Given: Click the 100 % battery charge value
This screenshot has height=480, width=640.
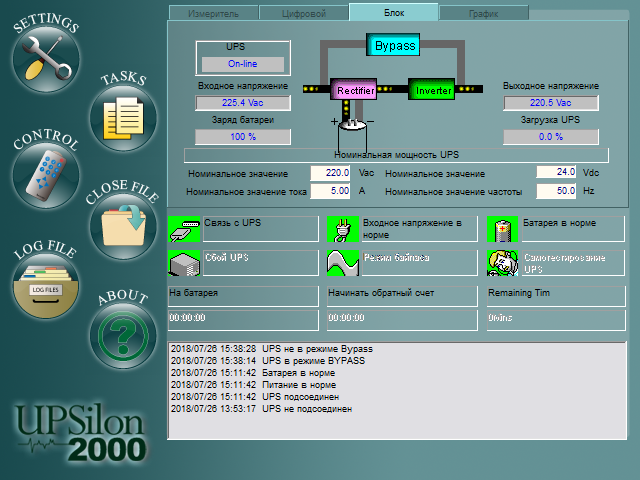Looking at the screenshot, I should 243,137.
